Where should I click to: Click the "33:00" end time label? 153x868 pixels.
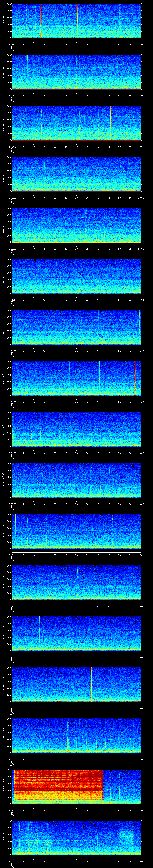[x=141, y=861]
